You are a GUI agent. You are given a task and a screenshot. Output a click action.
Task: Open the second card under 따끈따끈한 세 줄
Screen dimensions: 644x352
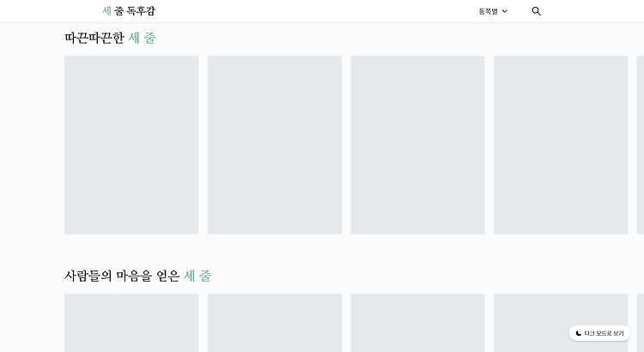[275, 145]
